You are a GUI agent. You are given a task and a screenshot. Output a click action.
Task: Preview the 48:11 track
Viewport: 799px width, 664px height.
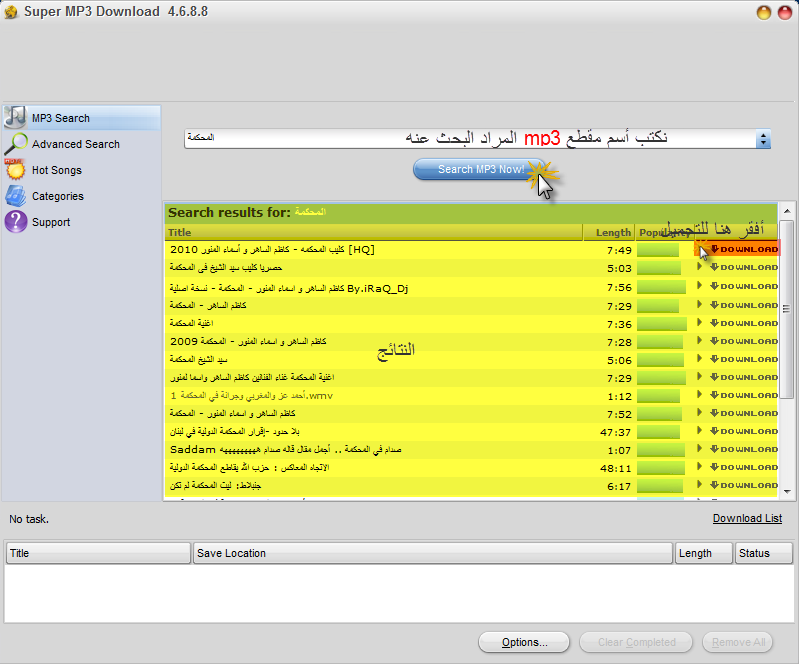tap(699, 466)
